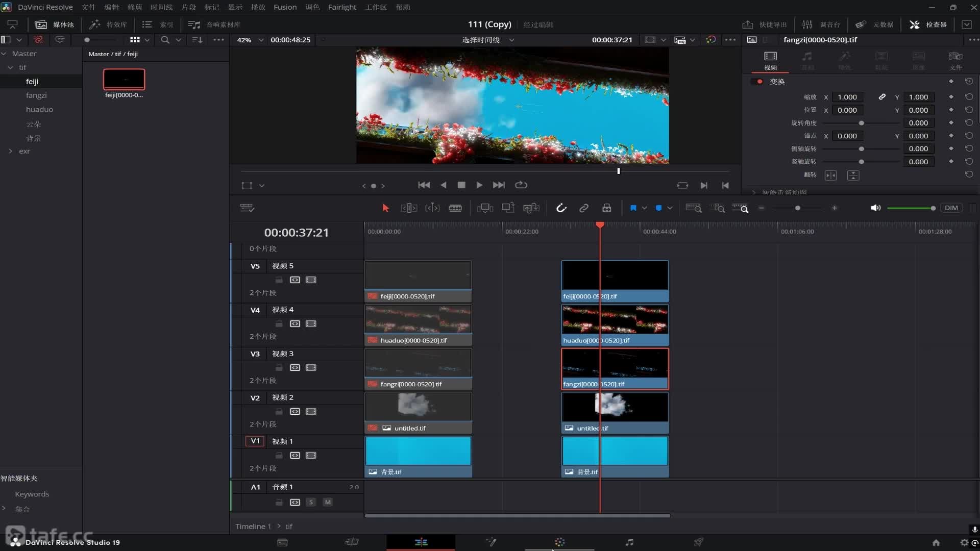The height and width of the screenshot is (551, 980).
Task: Open the Effects Library button
Action: 108,24
